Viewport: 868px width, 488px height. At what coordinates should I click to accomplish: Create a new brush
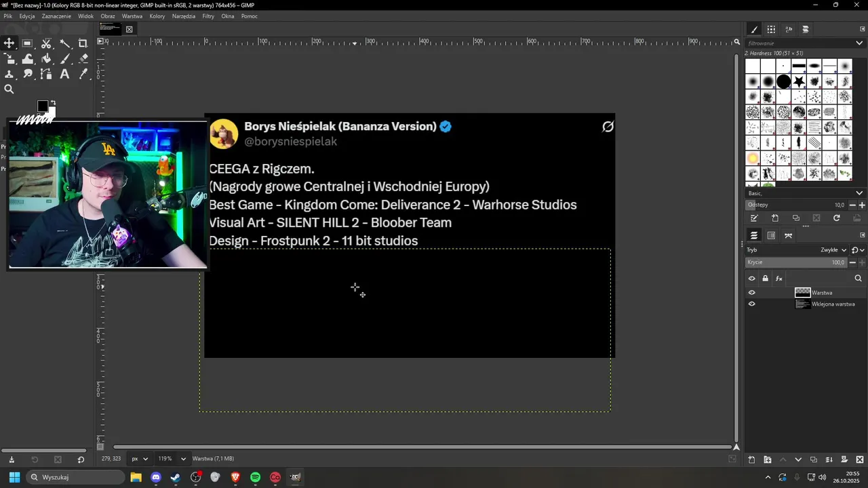(x=775, y=218)
